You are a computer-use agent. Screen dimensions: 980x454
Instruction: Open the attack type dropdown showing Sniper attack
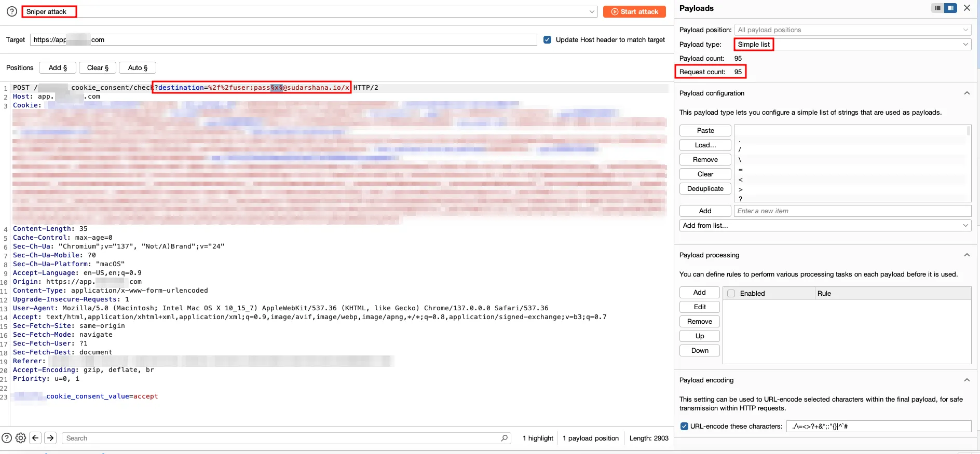point(309,11)
